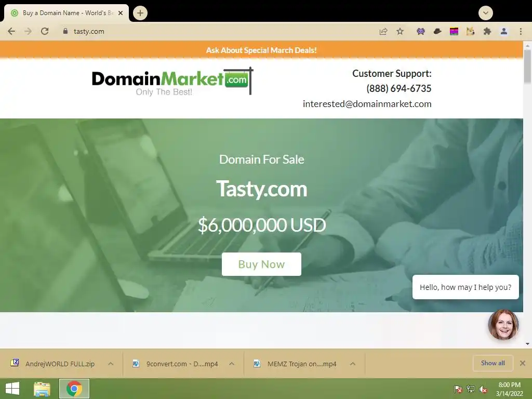
Task: Click Show all downloads button
Action: pos(493,363)
